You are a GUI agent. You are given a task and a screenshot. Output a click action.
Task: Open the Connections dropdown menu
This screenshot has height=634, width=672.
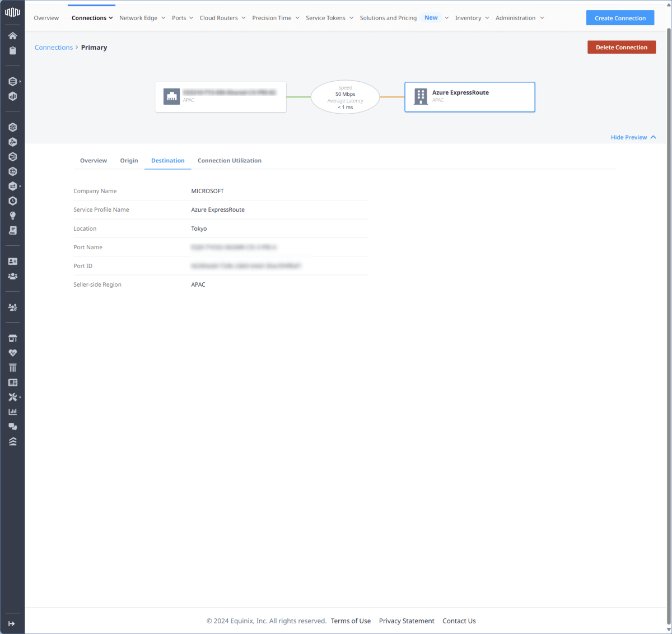click(x=92, y=18)
